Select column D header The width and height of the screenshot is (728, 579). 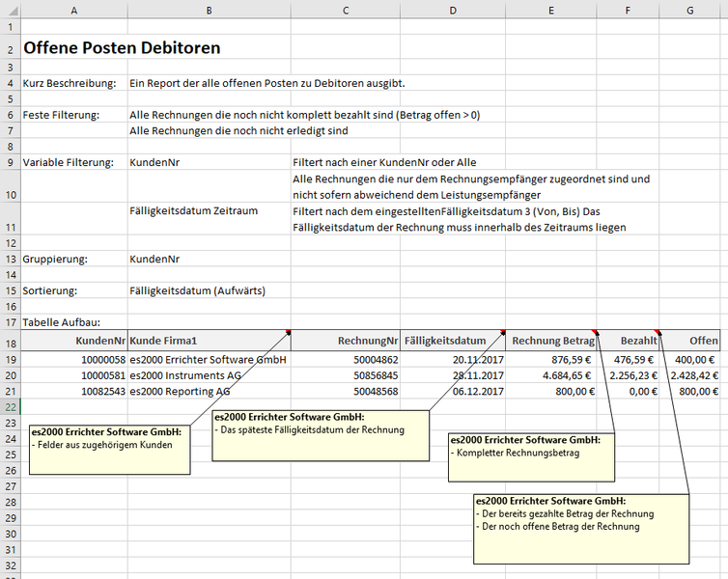click(453, 11)
